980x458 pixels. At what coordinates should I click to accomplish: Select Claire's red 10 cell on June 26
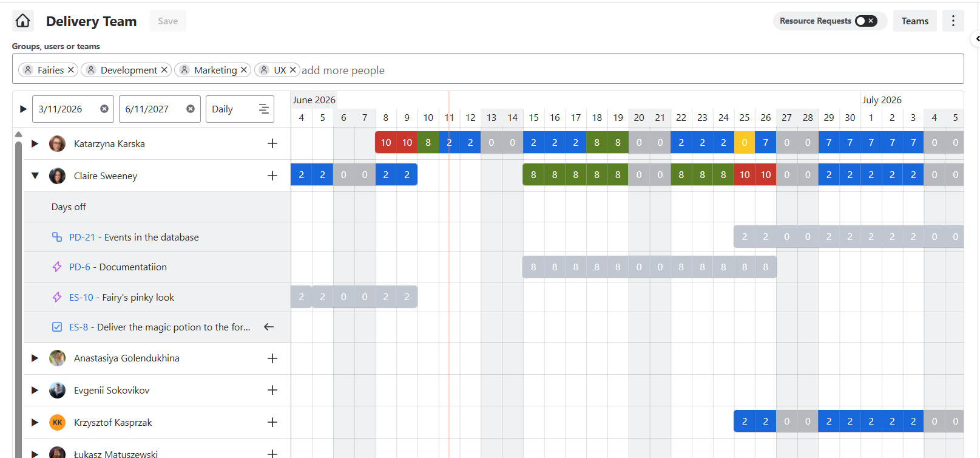[766, 174]
